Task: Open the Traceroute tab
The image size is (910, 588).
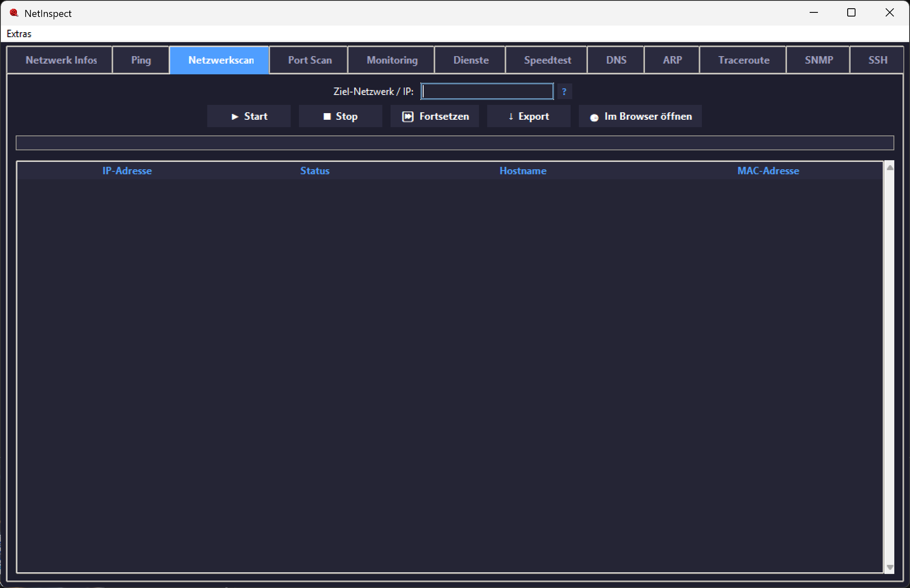Action: click(743, 60)
